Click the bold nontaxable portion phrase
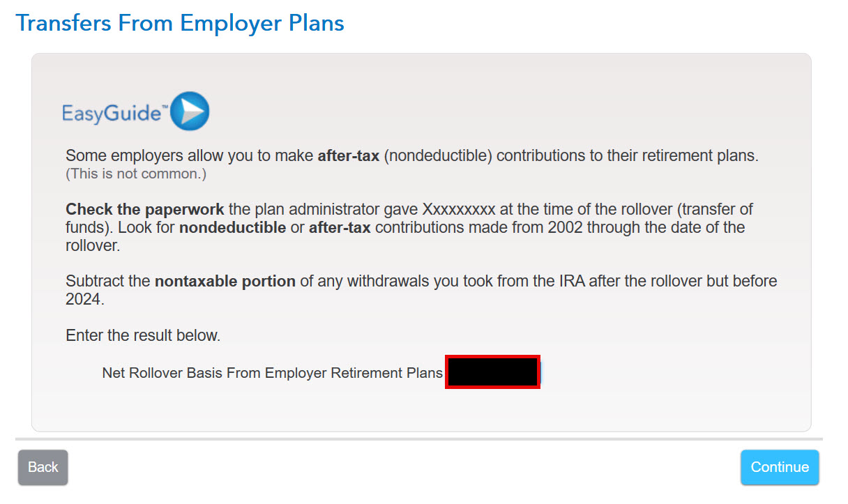 click(x=225, y=282)
